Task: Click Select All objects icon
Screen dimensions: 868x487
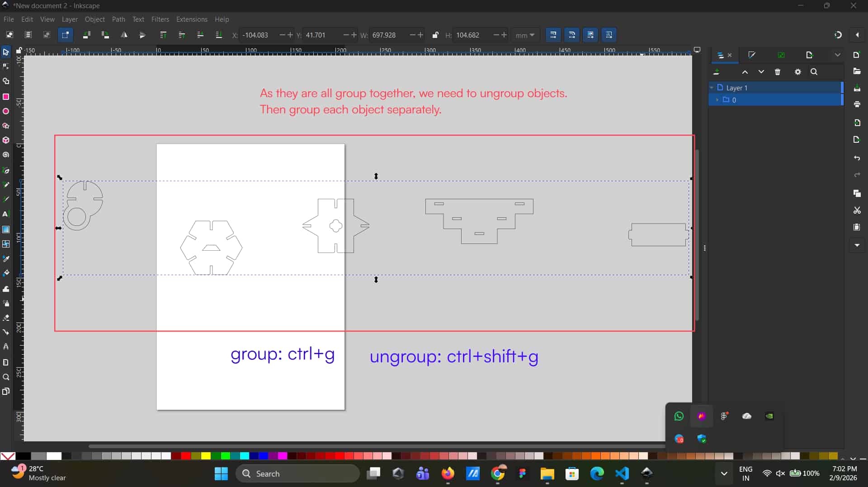Action: coord(9,35)
